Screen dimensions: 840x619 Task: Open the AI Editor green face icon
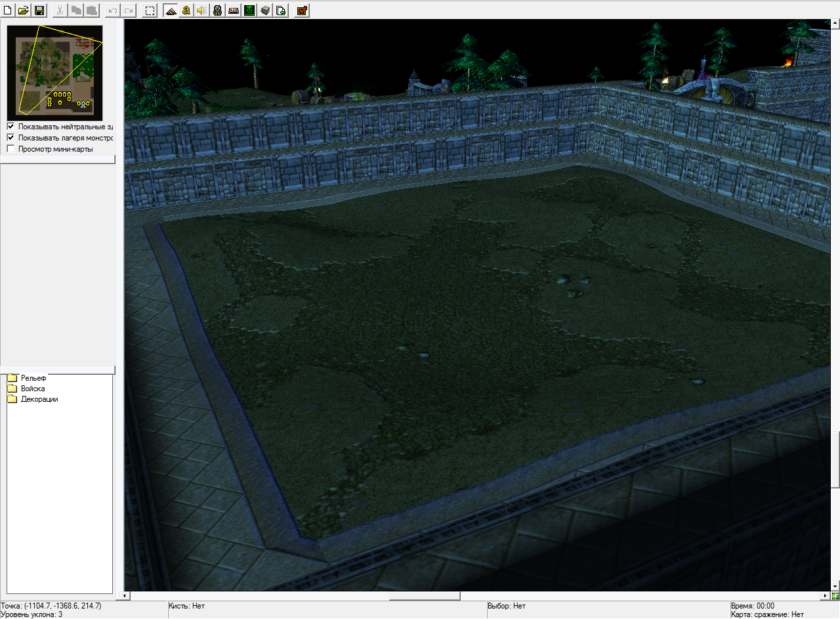249,11
